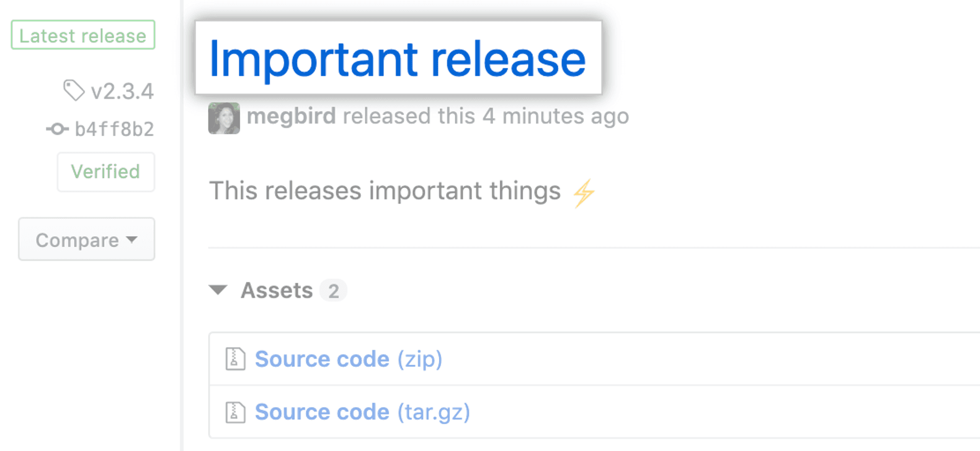Open the Important release title link

[398, 59]
